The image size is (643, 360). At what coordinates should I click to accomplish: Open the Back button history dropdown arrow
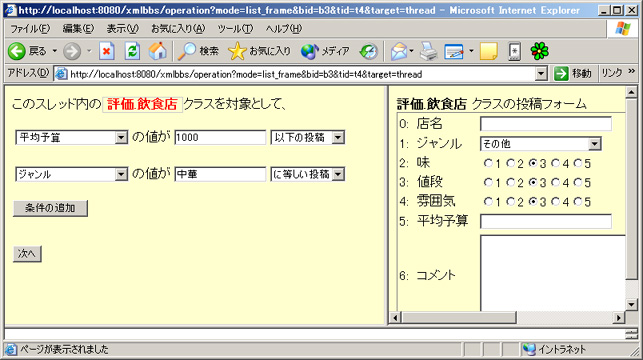[x=54, y=51]
